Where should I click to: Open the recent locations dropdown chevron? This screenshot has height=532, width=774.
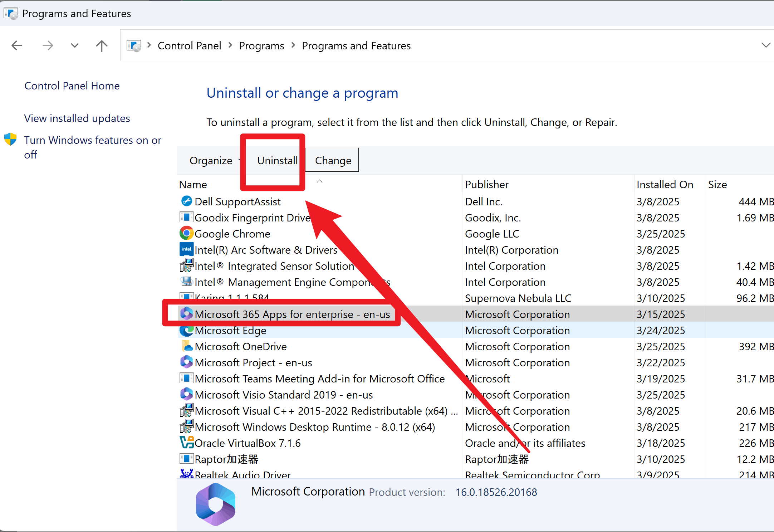click(x=74, y=45)
